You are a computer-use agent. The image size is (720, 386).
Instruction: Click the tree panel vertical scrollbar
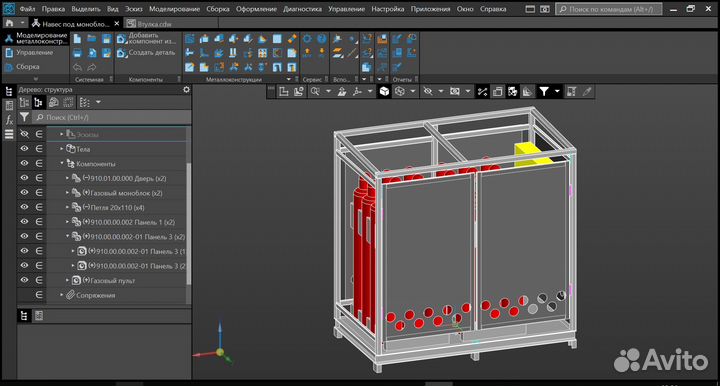click(x=188, y=224)
